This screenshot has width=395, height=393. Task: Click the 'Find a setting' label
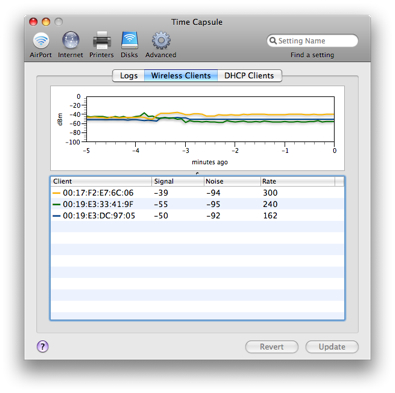point(312,55)
